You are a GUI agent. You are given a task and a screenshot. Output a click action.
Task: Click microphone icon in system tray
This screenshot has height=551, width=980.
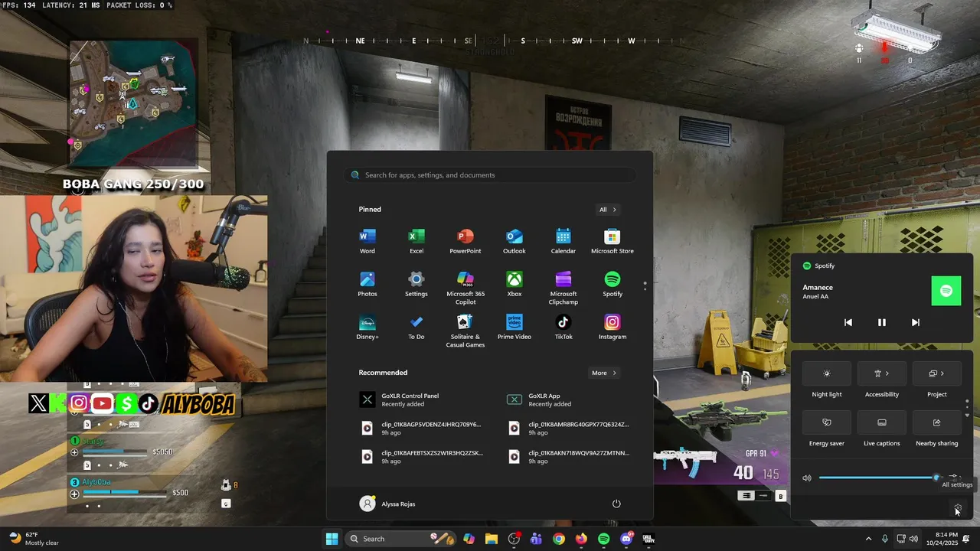[x=885, y=539]
